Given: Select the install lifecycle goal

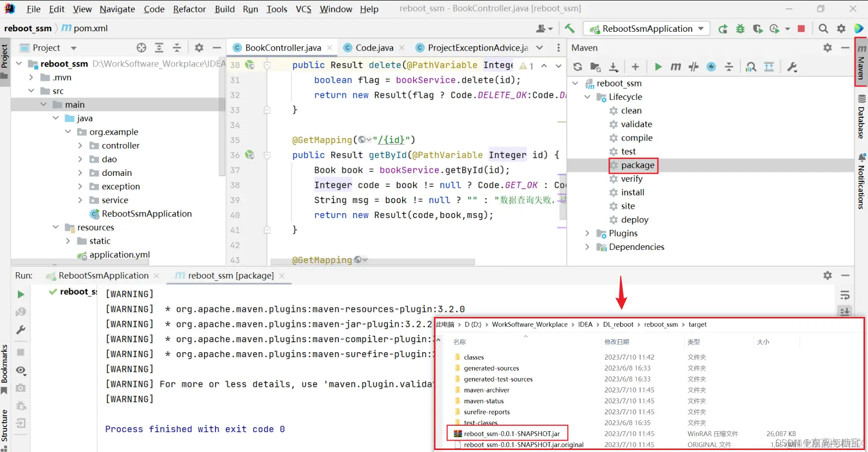Looking at the screenshot, I should tap(633, 193).
